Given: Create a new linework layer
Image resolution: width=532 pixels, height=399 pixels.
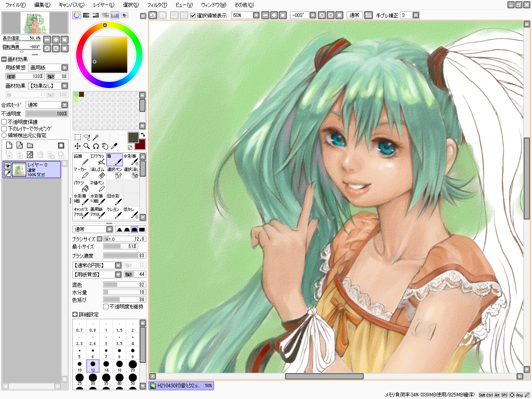Looking at the screenshot, I should point(20,145).
